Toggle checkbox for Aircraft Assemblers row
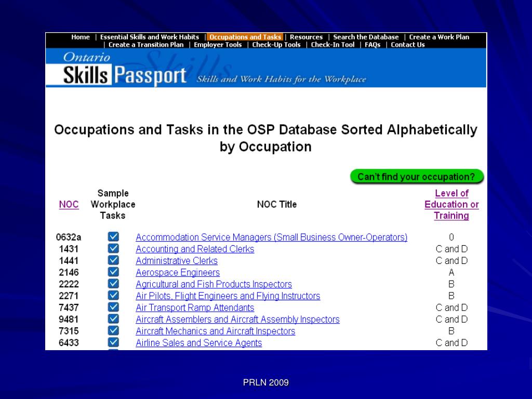 tap(113, 318)
